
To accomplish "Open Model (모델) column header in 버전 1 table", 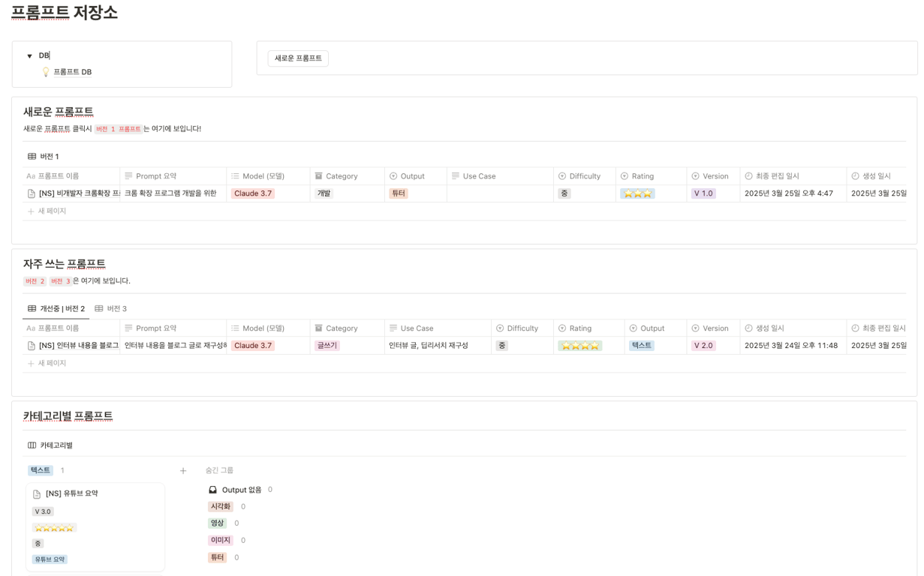I will click(269, 176).
